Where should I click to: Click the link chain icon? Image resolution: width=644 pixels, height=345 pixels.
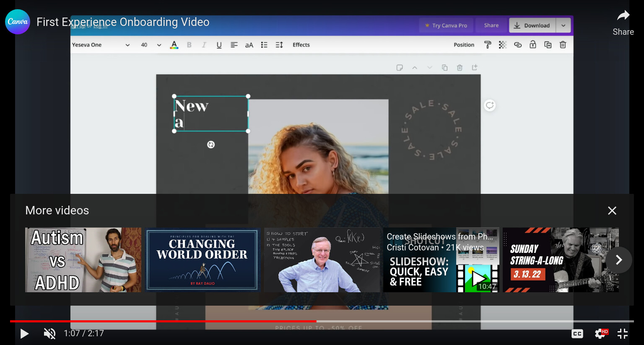518,45
